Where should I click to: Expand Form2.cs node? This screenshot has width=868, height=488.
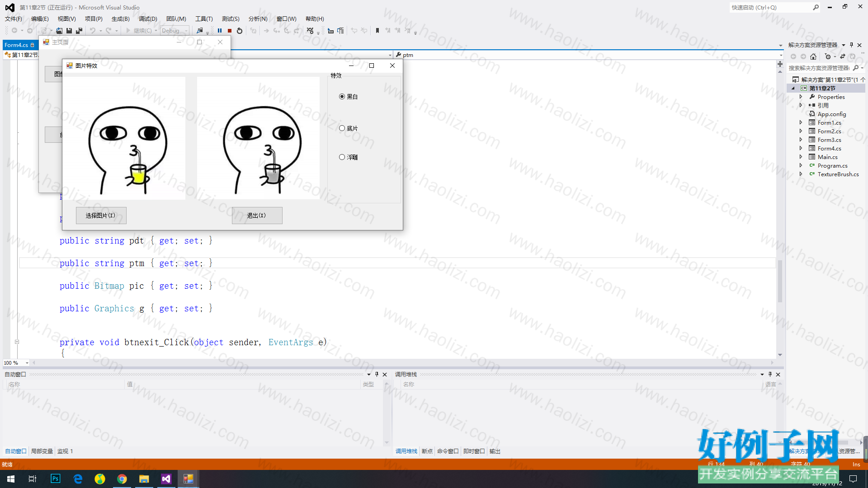coord(801,131)
